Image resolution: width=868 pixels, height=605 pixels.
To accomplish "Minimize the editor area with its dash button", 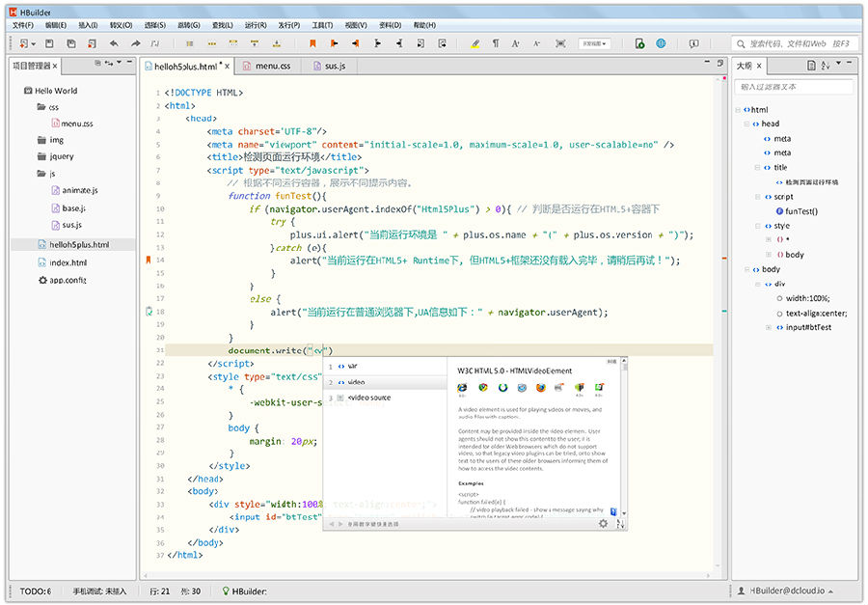I will click(x=707, y=63).
